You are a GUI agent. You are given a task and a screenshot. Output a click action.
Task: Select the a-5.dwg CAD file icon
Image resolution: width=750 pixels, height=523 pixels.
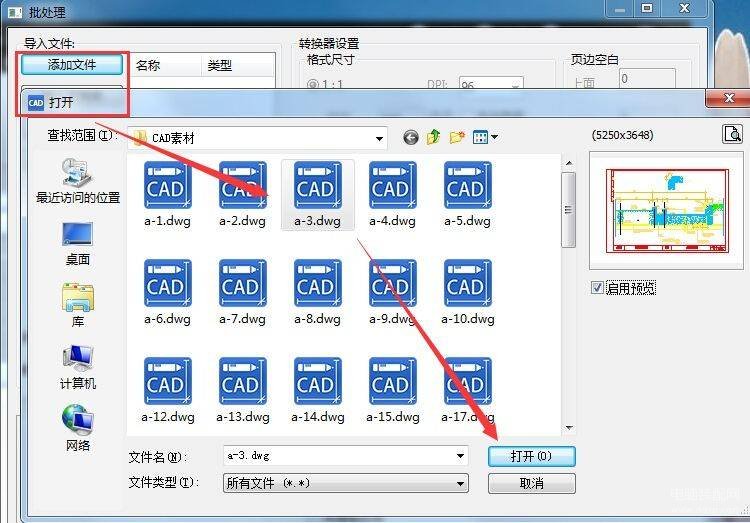[x=468, y=185]
